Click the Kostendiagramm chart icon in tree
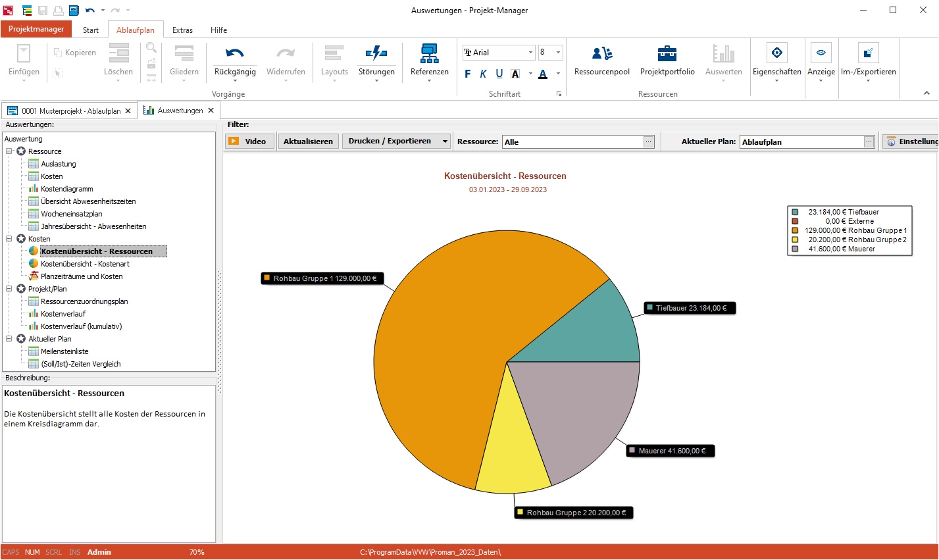The height and width of the screenshot is (560, 939). pyautogui.click(x=34, y=189)
